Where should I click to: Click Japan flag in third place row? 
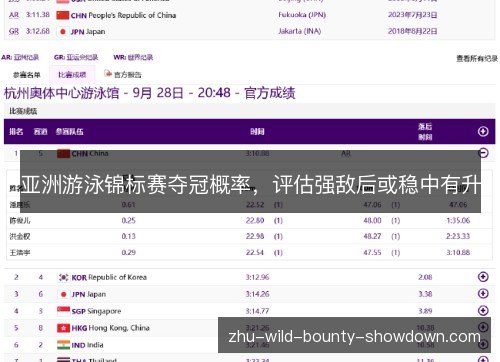coord(63,294)
